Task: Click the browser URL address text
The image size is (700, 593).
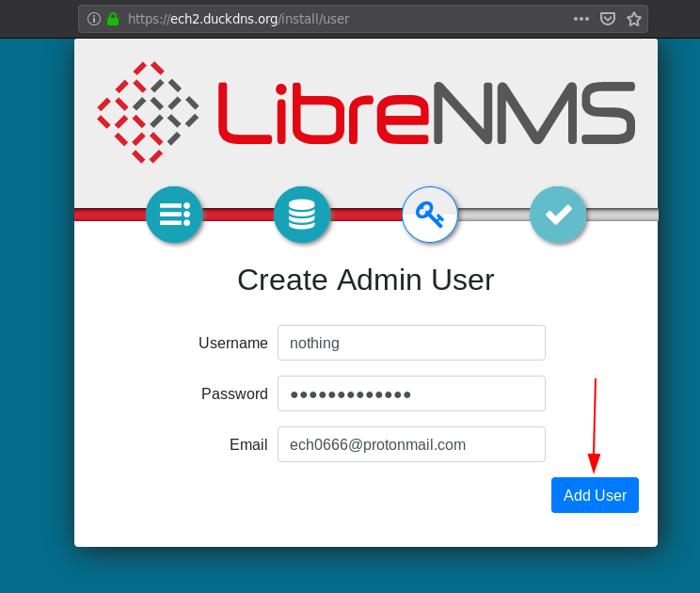Action: click(x=238, y=19)
